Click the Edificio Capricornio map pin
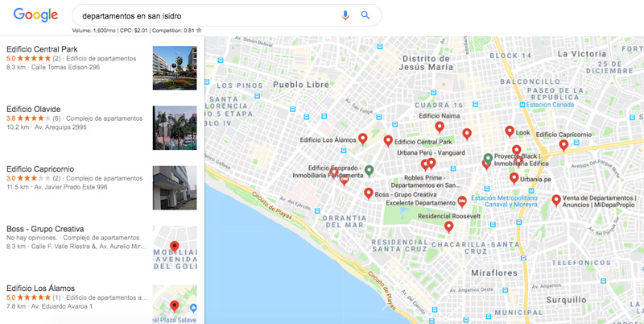Screen dimensions: 644x324 pyautogui.click(x=563, y=145)
